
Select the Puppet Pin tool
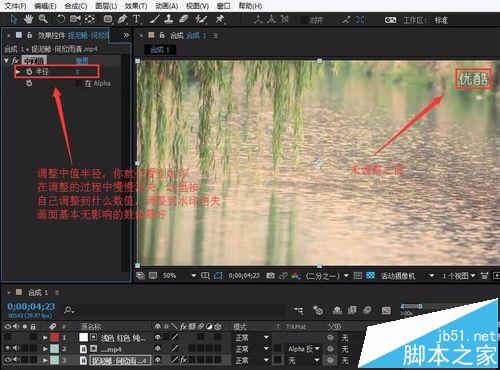(219, 19)
